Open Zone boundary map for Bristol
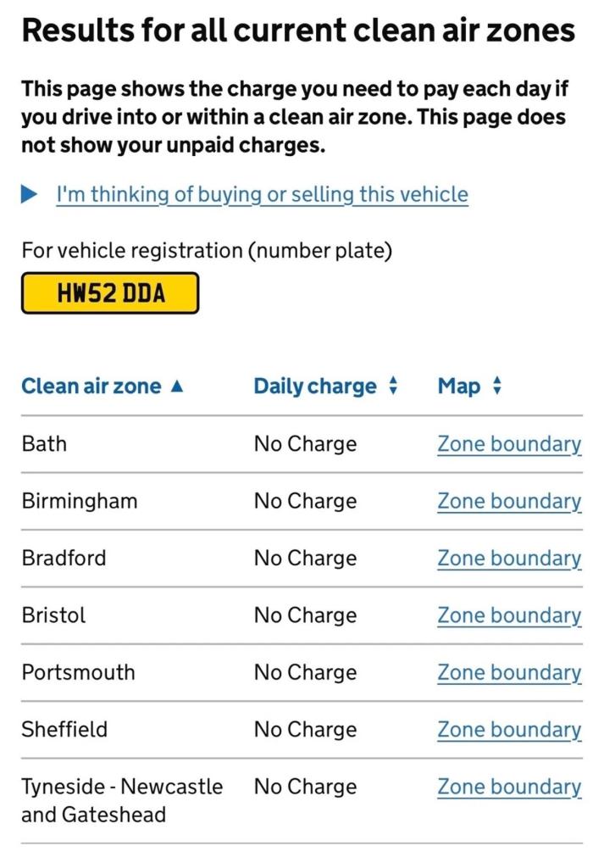 [509, 615]
